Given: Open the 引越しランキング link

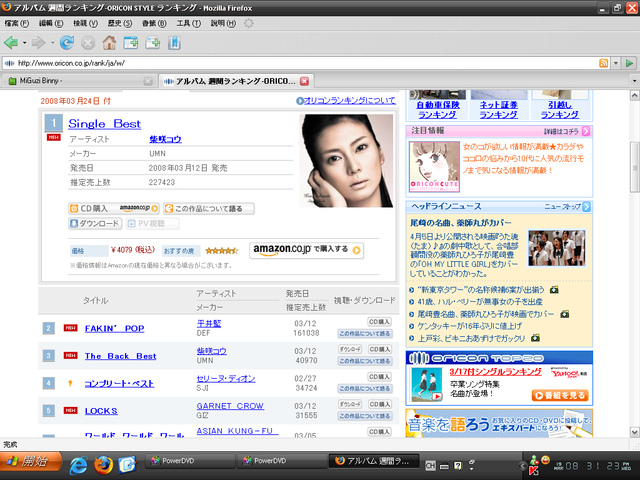Looking at the screenshot, I should click(x=560, y=110).
